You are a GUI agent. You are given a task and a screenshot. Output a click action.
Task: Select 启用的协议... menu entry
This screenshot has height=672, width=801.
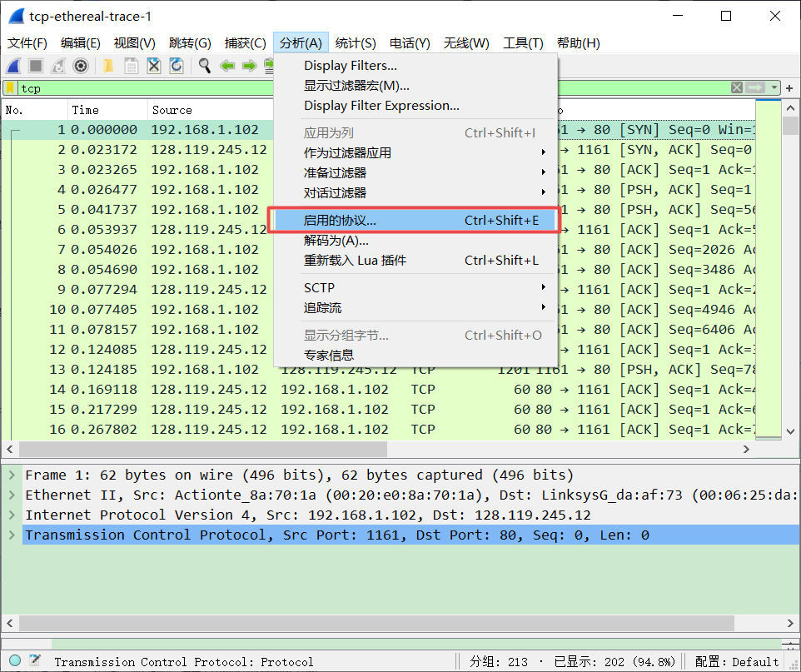point(415,220)
